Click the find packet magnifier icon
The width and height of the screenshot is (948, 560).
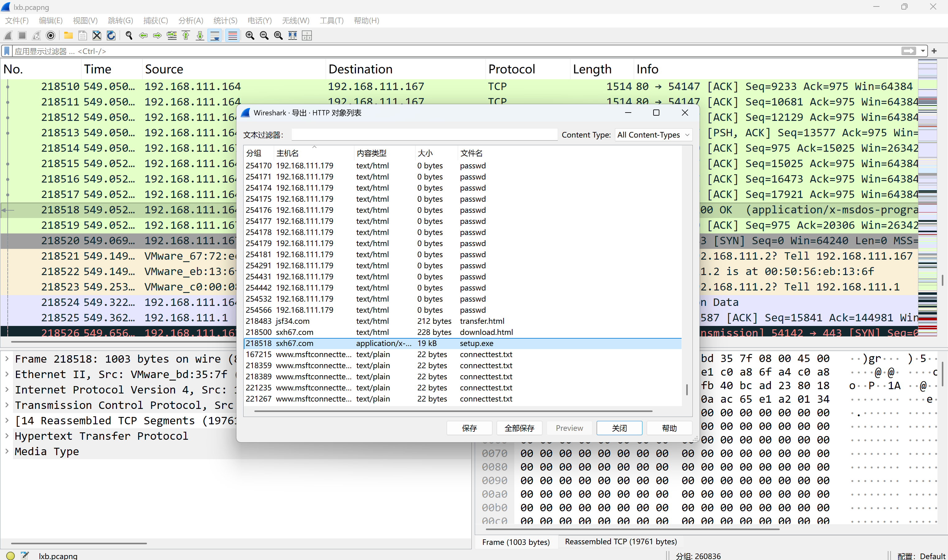click(x=129, y=35)
